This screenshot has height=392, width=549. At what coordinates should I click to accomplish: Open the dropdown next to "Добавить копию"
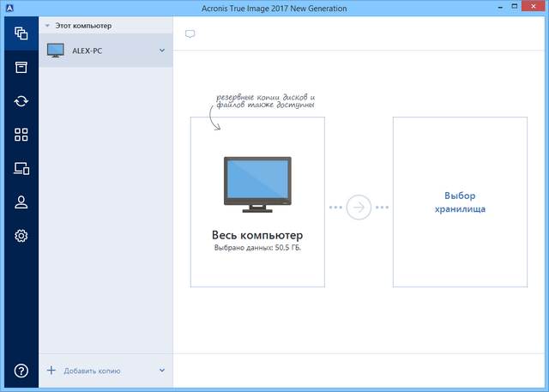[x=162, y=371]
